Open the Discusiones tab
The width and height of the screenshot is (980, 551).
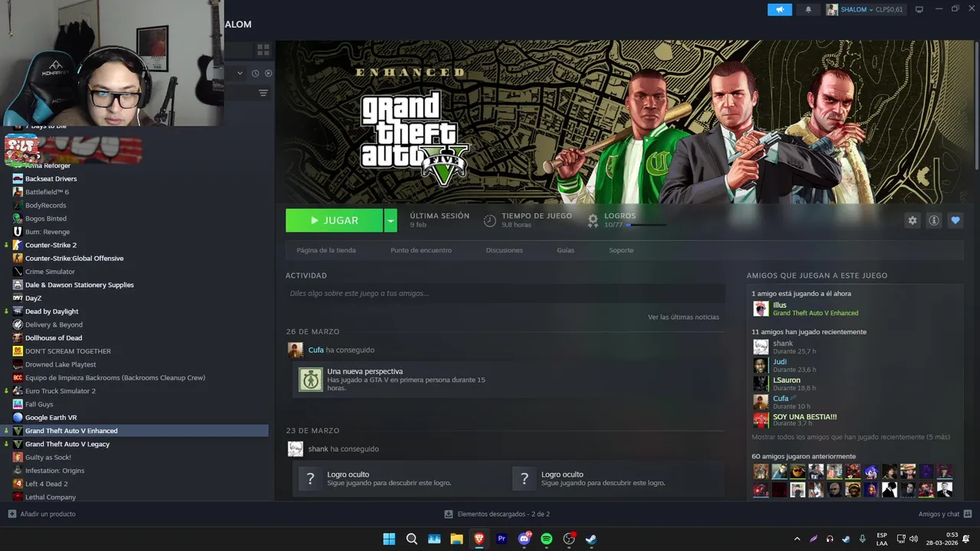pyautogui.click(x=505, y=250)
